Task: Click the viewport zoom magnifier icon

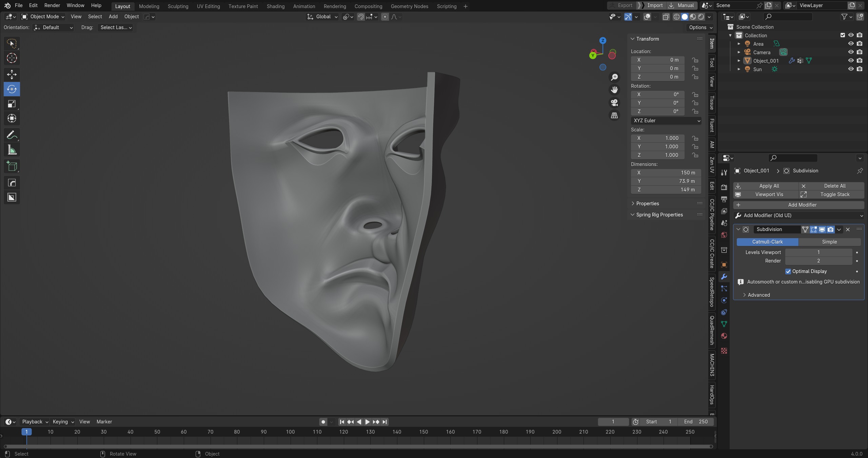Action: click(x=614, y=77)
